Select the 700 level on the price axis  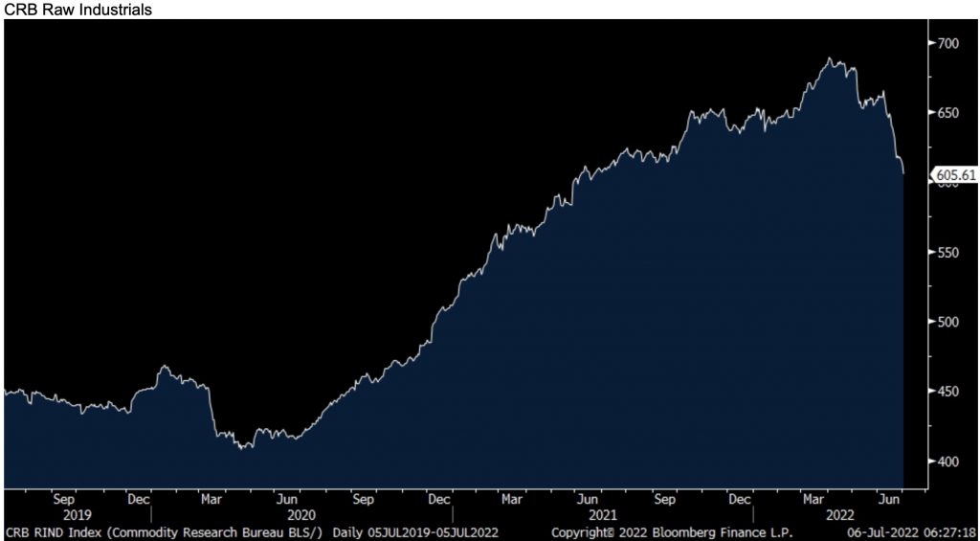click(950, 43)
